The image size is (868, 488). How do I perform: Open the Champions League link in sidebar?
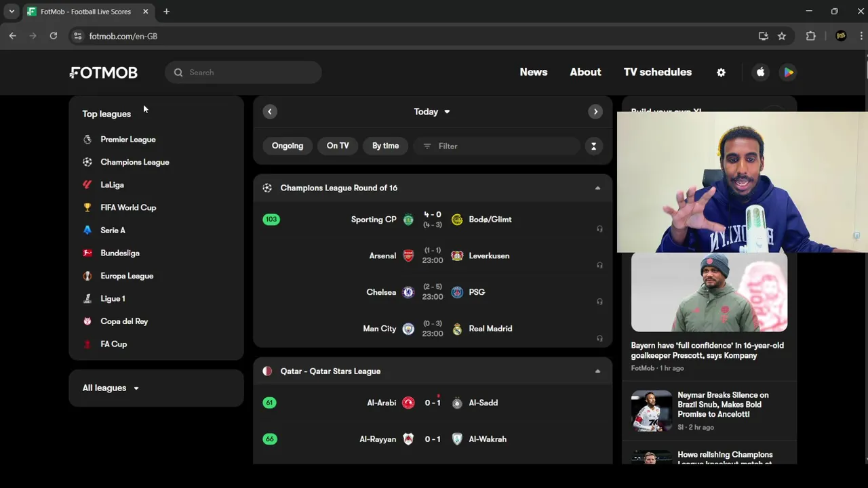click(135, 163)
